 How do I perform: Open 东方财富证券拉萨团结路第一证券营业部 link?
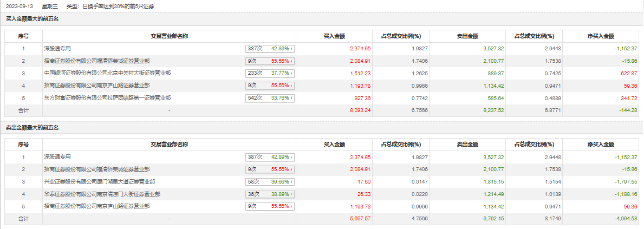(x=107, y=98)
